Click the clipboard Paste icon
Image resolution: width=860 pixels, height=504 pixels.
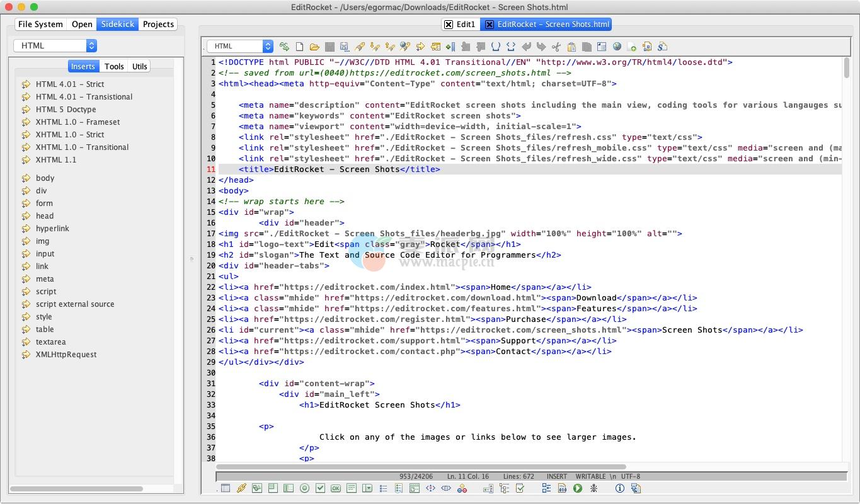[571, 47]
